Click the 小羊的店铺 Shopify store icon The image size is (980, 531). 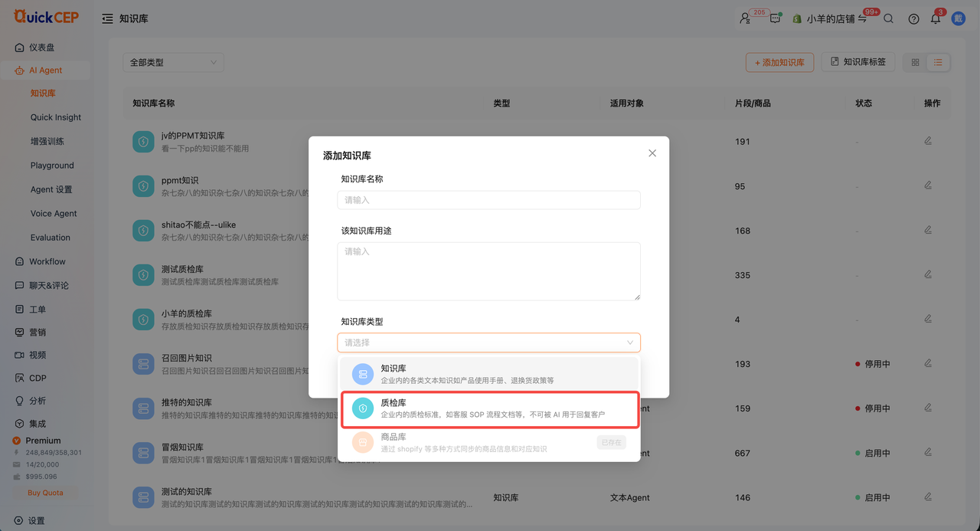tap(797, 18)
